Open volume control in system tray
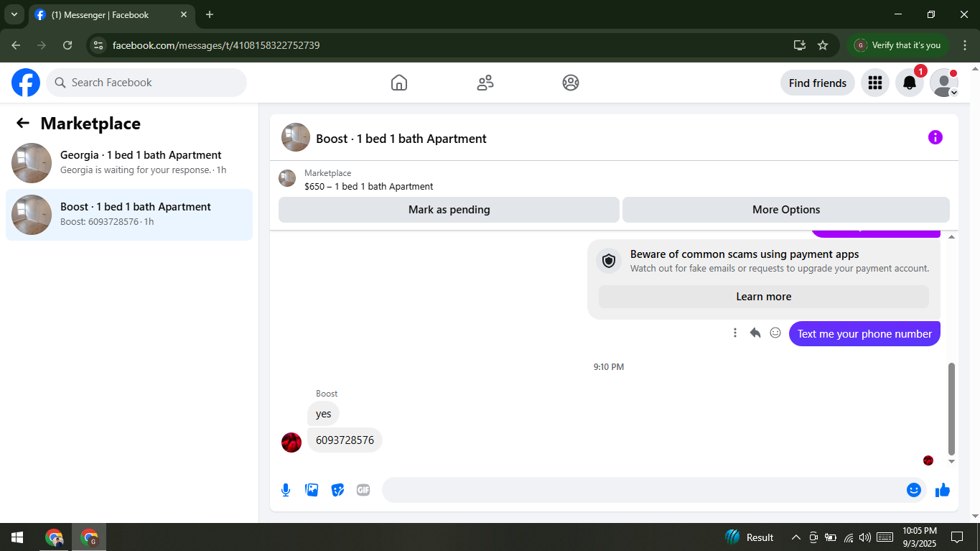Screen dimensions: 980x551 [x=864, y=537]
